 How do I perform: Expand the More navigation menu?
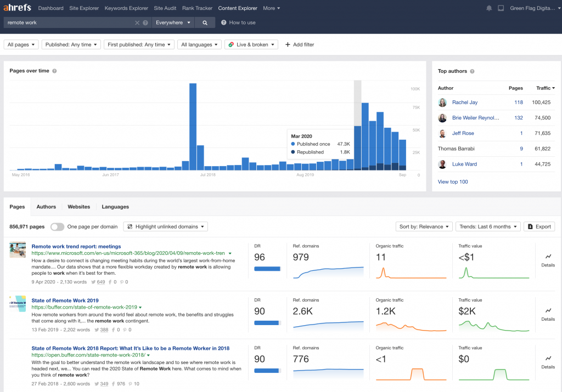271,8
